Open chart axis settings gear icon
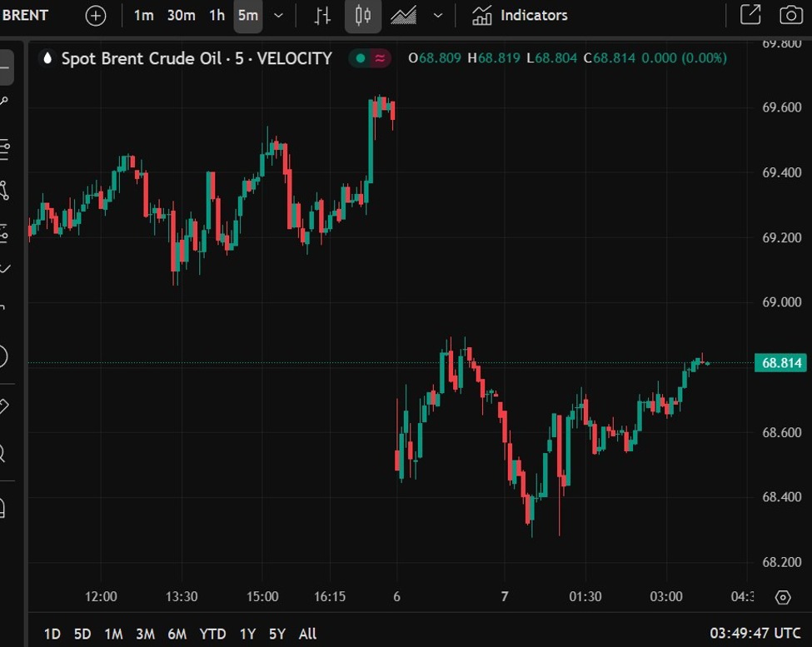812x647 pixels. pos(782,597)
